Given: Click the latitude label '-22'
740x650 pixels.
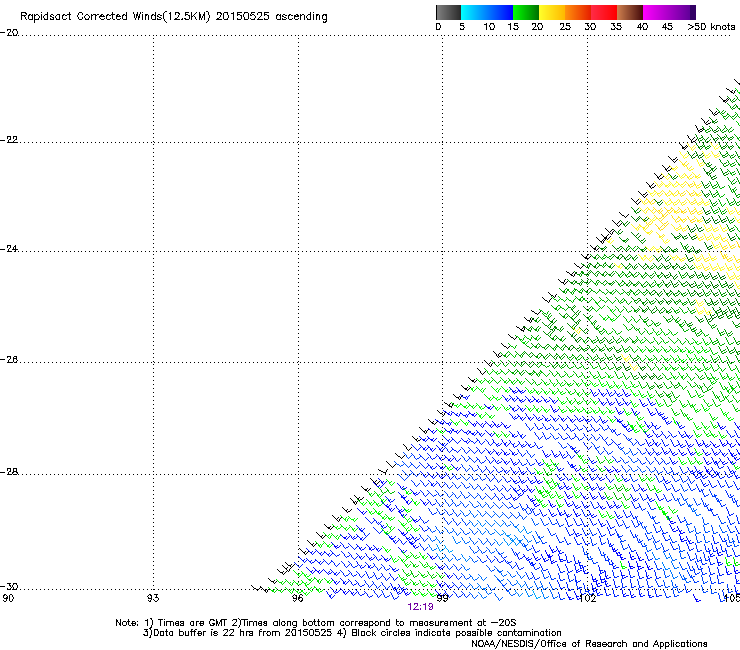Looking at the screenshot, I should [9, 140].
